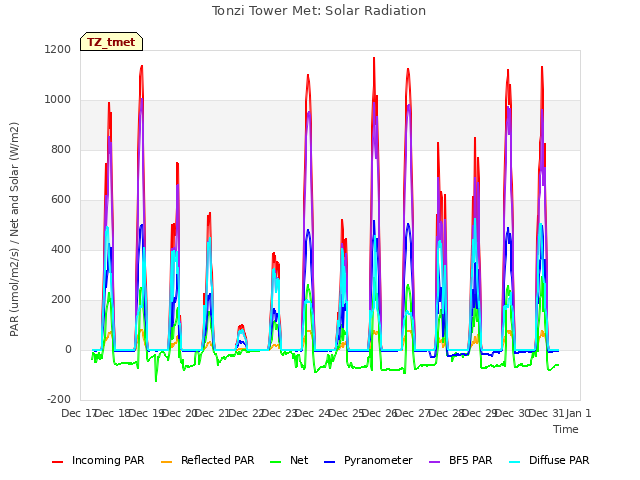
Task: Click the 1200 y-axis tick label
Action: pos(58,49)
